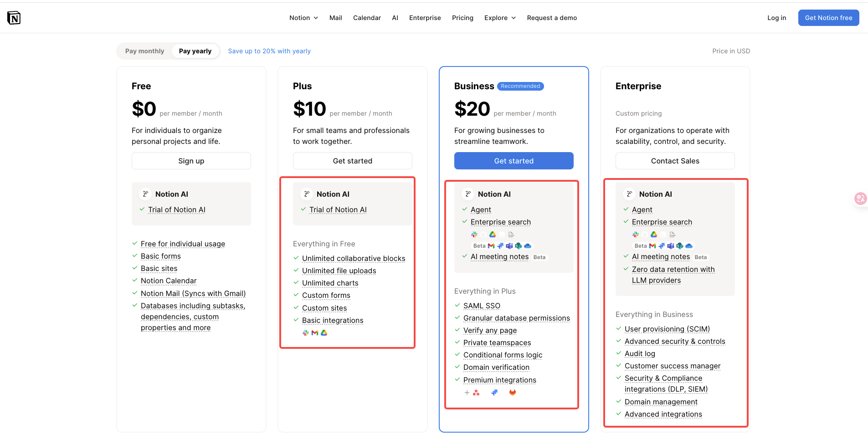868x439 pixels.
Task: Click the Asana icon under Premium integrations
Action: point(476,393)
